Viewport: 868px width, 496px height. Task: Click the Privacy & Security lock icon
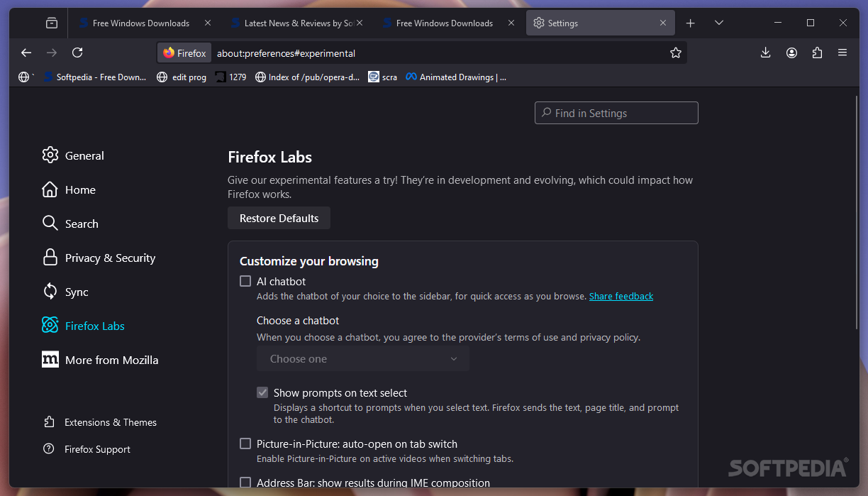pyautogui.click(x=50, y=258)
